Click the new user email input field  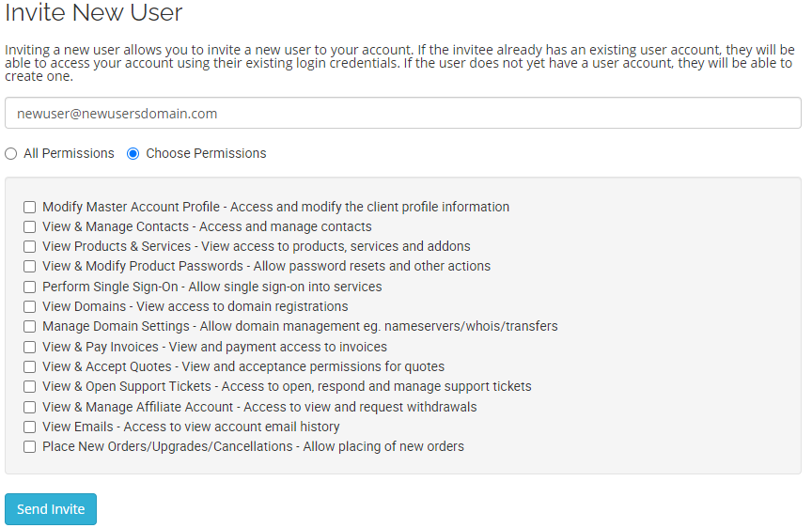(x=402, y=114)
